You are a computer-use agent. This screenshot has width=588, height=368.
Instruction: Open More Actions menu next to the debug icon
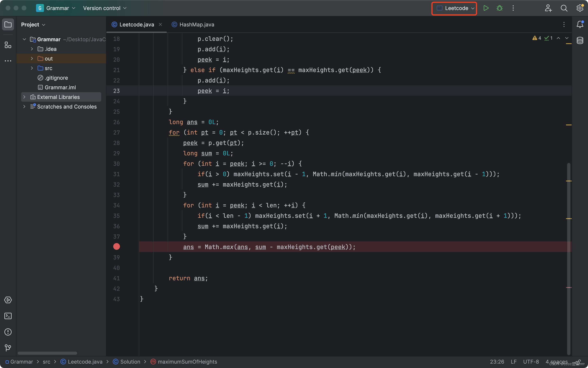pos(513,8)
